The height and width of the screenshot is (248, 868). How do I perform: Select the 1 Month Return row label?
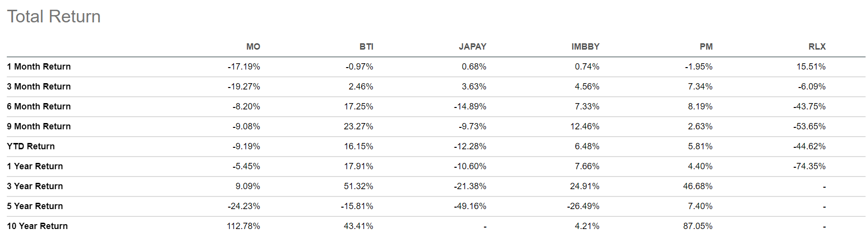click(39, 67)
